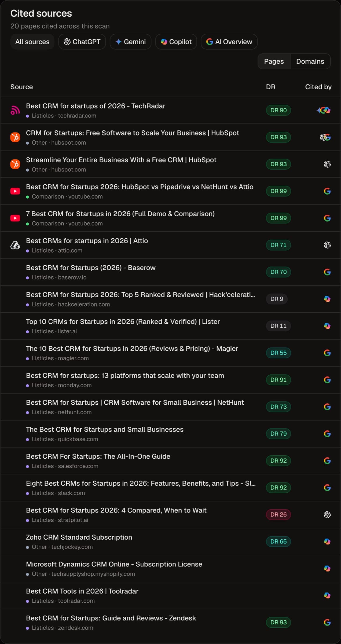Viewport: 341px width, 644px height.
Task: Filter sources by AI Overview
Action: [229, 42]
